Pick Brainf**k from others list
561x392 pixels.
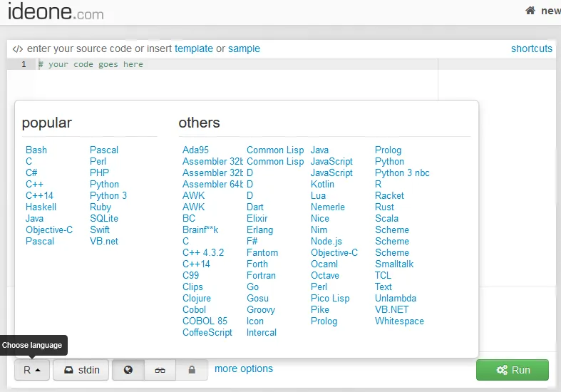pos(200,230)
